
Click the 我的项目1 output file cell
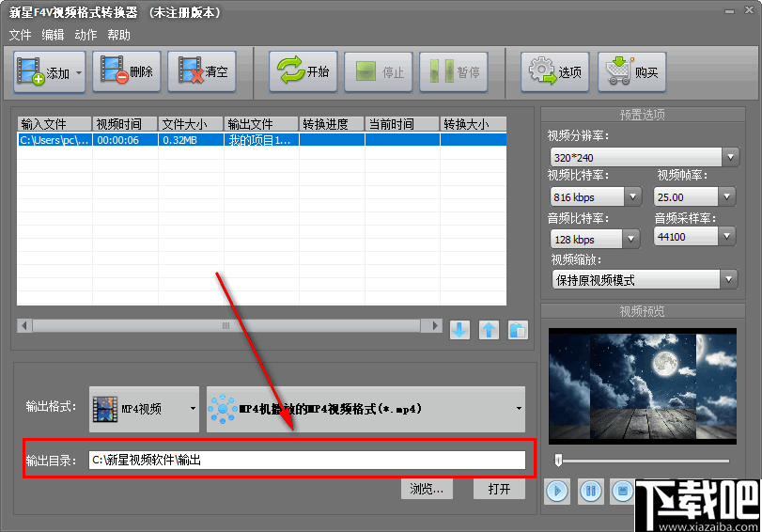(259, 141)
